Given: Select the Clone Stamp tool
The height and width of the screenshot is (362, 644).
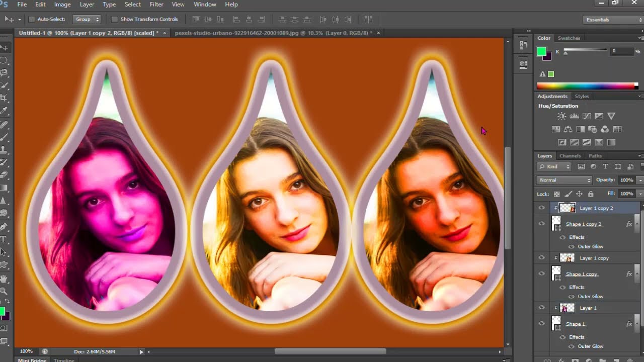Looking at the screenshot, I should (4, 150).
